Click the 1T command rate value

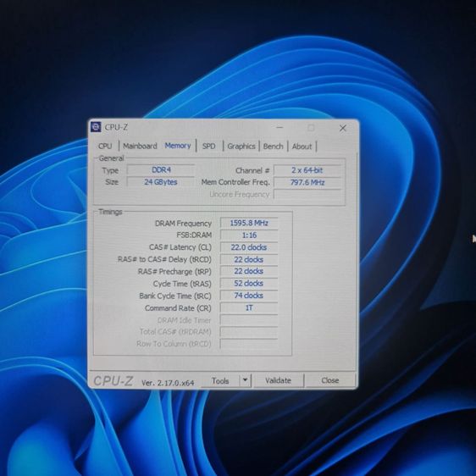(x=249, y=307)
